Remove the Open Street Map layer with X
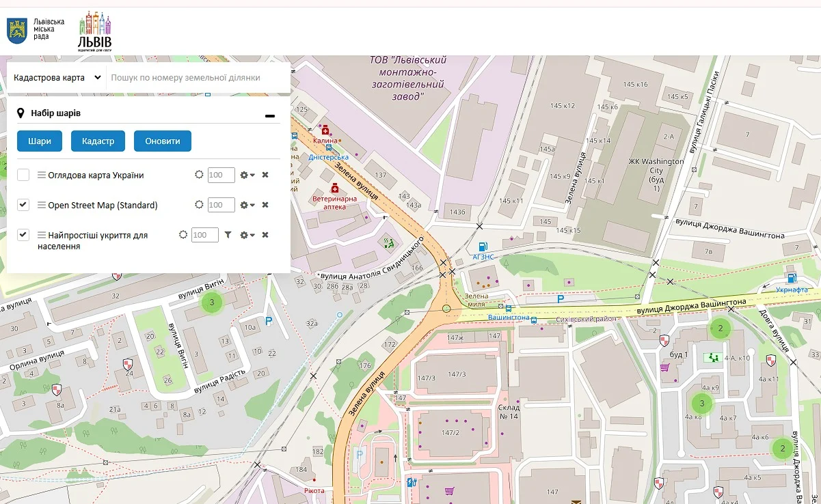Viewport: 821px width, 504px height. tap(265, 205)
